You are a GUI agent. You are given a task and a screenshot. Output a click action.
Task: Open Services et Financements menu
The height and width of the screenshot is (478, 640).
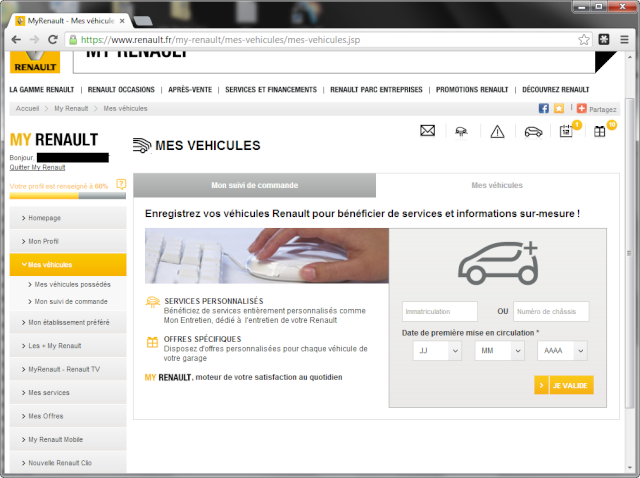point(271,89)
